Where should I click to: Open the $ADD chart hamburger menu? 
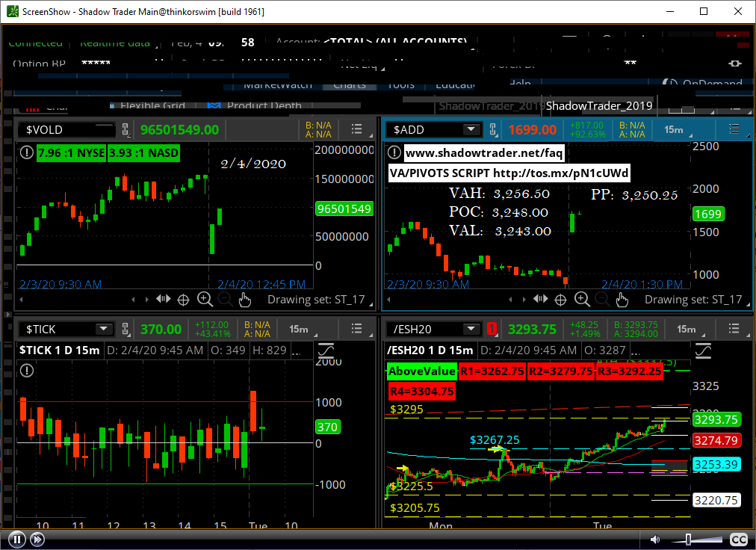coord(734,129)
